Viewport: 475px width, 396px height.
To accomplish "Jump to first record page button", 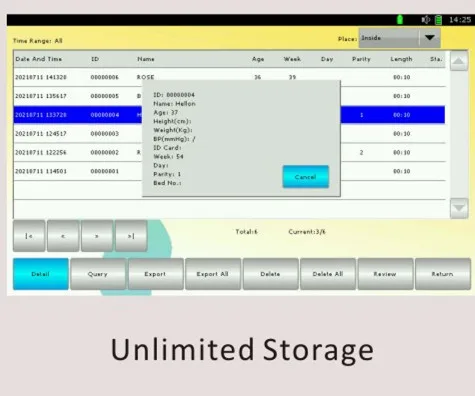I will point(29,236).
